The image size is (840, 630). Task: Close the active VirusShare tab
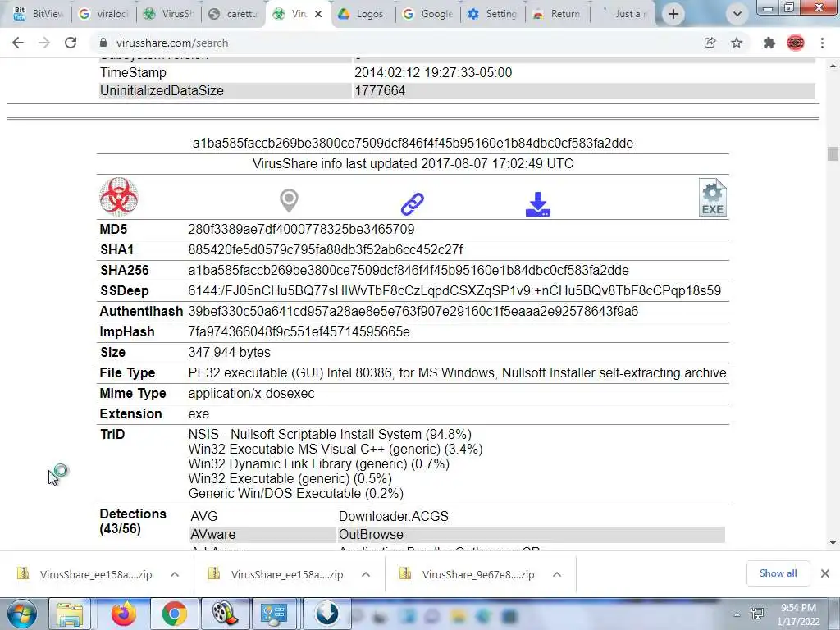tap(318, 14)
